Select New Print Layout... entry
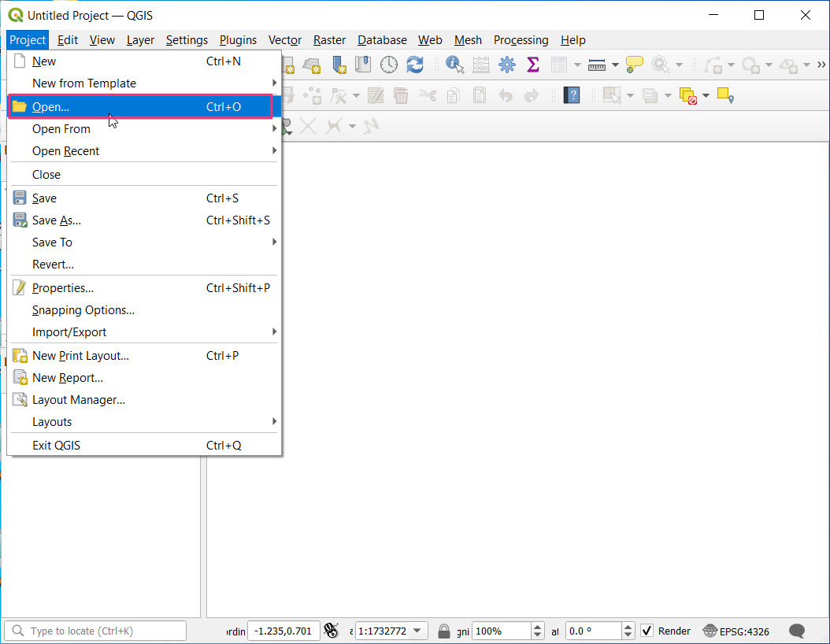This screenshot has height=644, width=830. (144, 356)
